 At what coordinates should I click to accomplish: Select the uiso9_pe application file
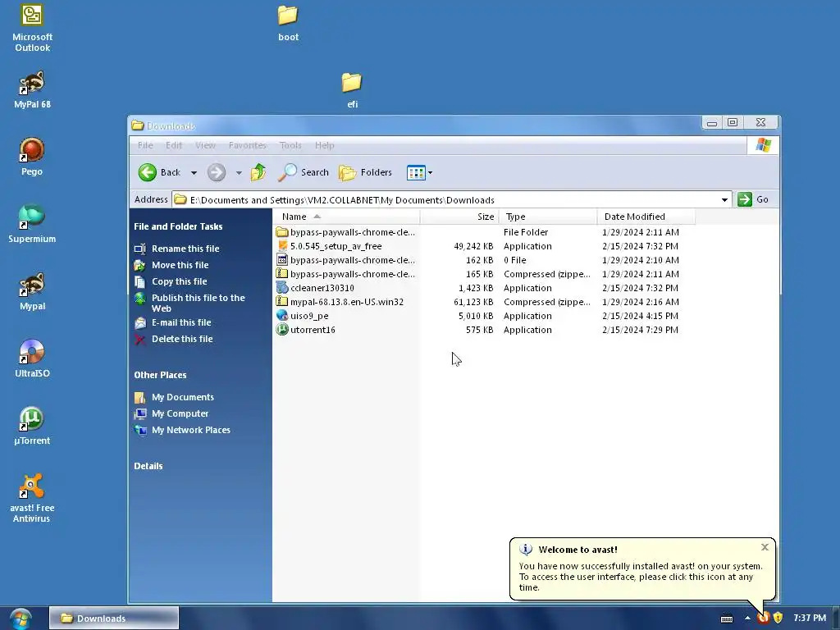point(309,316)
